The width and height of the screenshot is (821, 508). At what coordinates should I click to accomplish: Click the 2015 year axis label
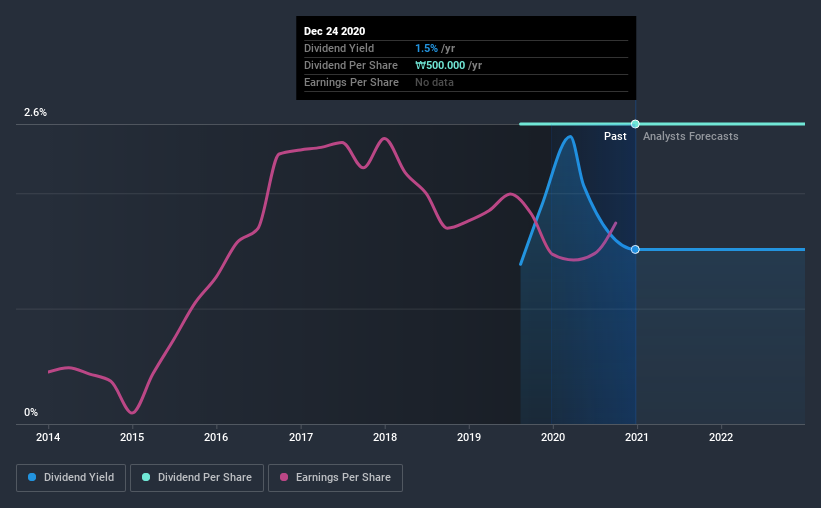pos(132,437)
